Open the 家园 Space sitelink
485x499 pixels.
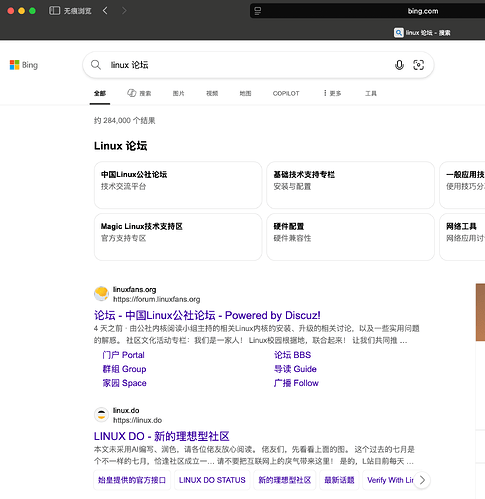(x=124, y=383)
